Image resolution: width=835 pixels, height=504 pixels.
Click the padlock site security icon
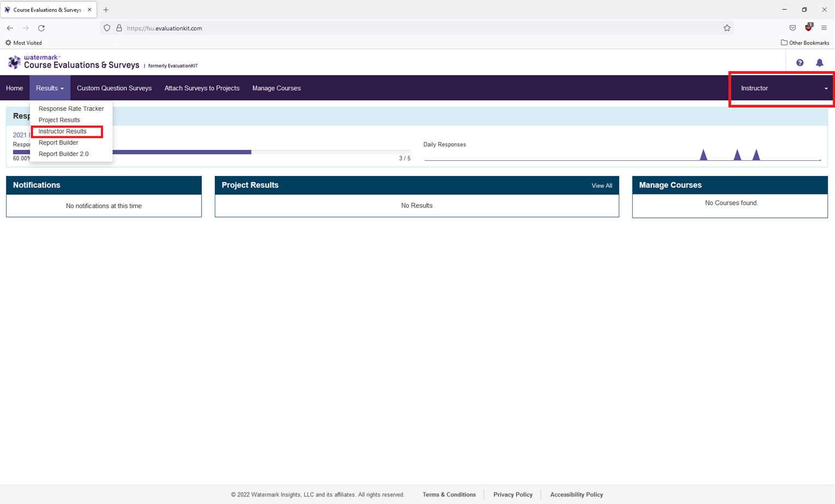[119, 28]
